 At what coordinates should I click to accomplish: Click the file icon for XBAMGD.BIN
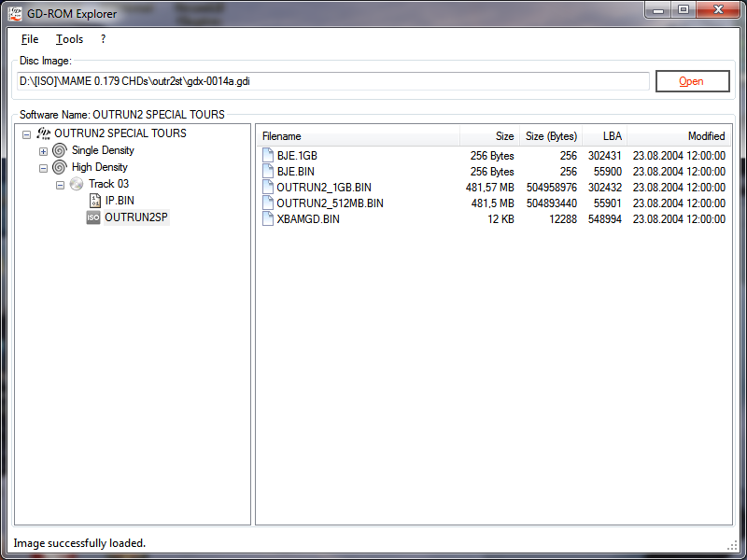(x=268, y=219)
